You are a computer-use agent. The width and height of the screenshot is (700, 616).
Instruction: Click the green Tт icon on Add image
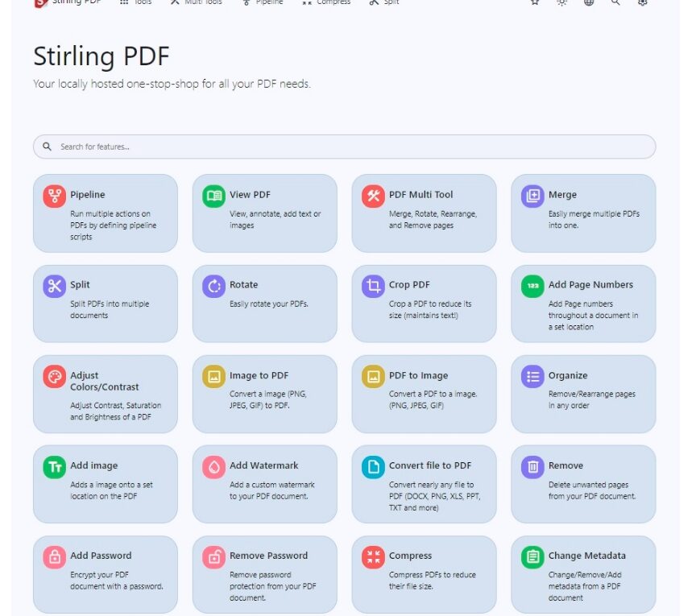coord(55,467)
